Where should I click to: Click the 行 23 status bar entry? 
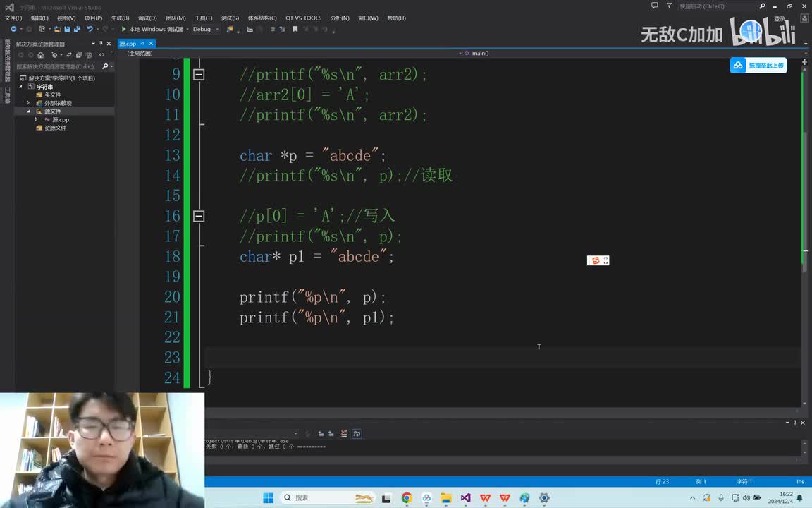point(662,482)
